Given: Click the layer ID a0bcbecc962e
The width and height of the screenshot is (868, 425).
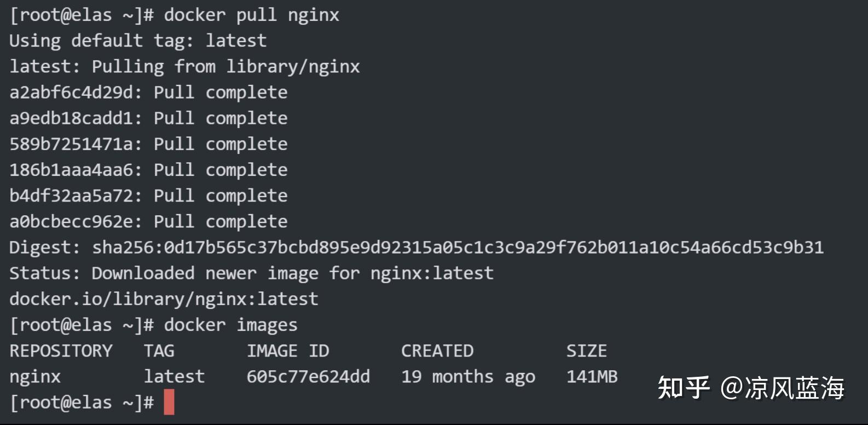Looking at the screenshot, I should pos(71,221).
